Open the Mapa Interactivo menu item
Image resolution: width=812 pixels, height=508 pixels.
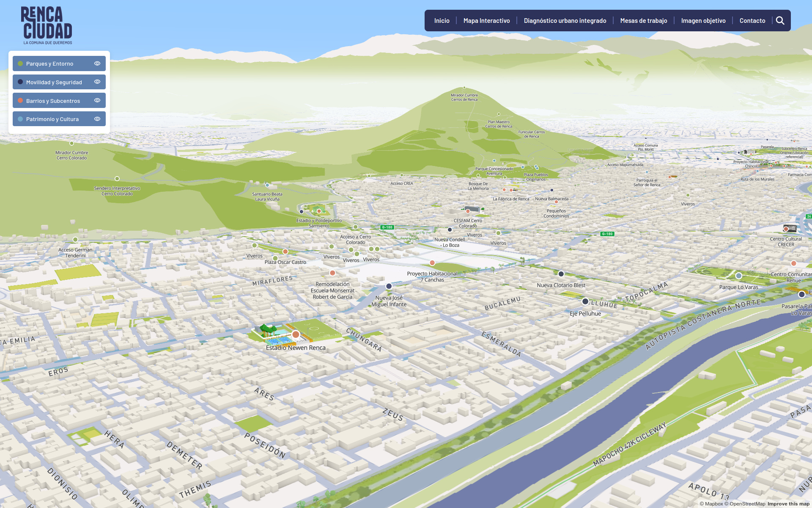[x=486, y=21]
